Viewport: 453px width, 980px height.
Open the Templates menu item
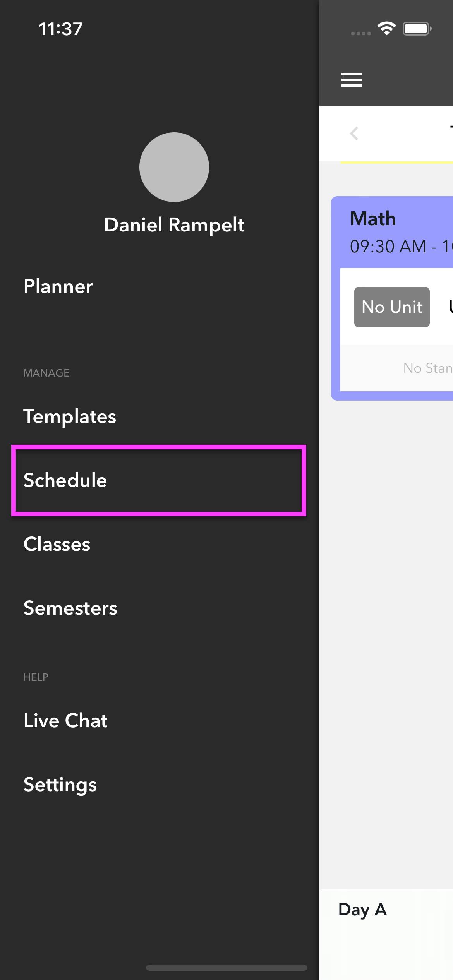pyautogui.click(x=70, y=416)
